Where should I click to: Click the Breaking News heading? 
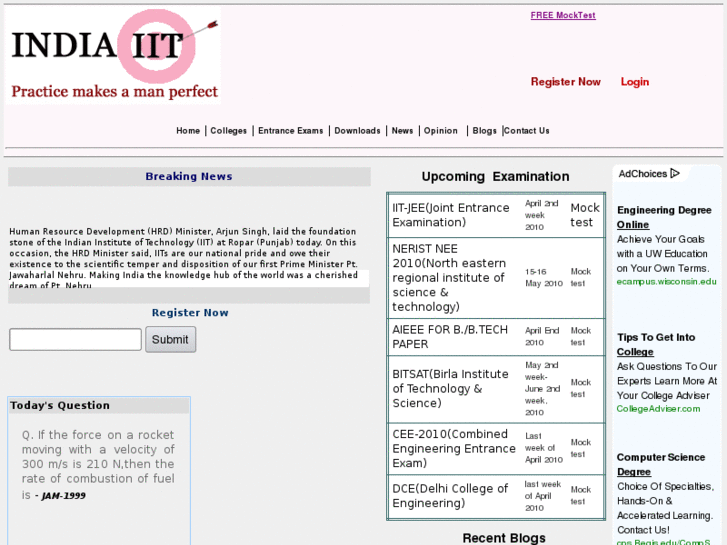(189, 176)
